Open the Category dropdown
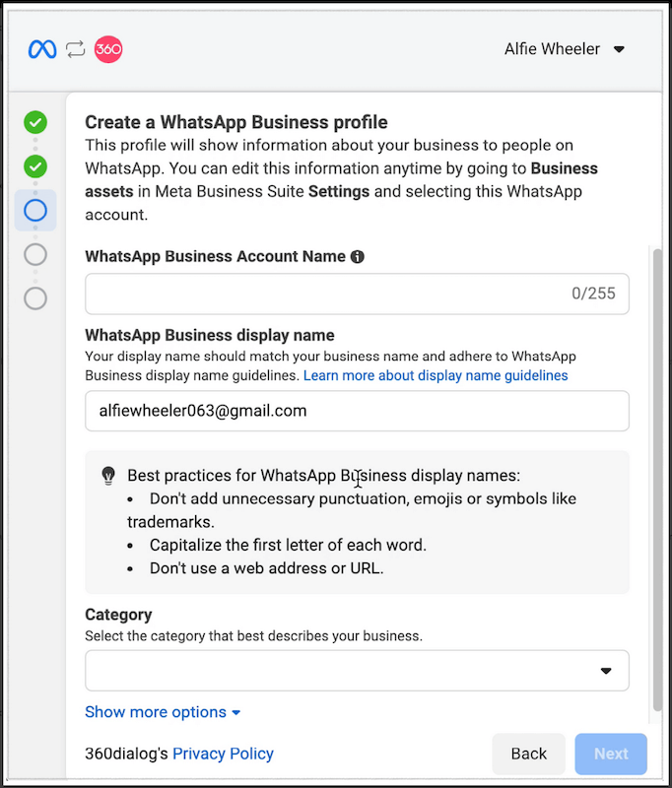Screen dimensions: 672x788 (x=357, y=671)
